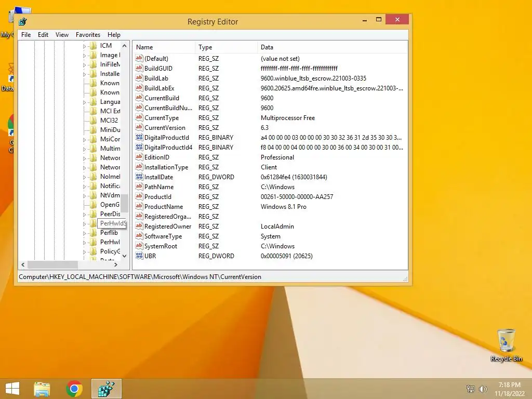Open the Windows Start button
This screenshot has width=532, height=399.
pyautogui.click(x=12, y=389)
